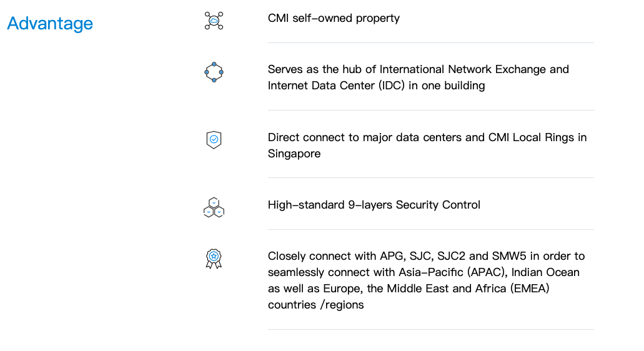Click the circular hub ring icon
This screenshot has height=351, width=644.
point(214,72)
